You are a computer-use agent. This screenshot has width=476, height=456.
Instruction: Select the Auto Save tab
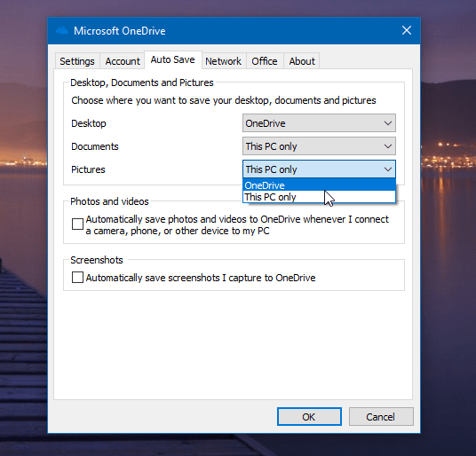coord(173,59)
